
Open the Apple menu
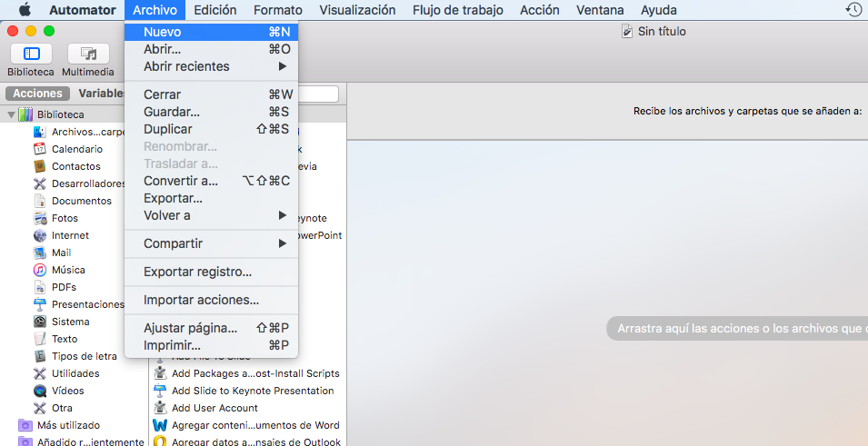(x=25, y=10)
